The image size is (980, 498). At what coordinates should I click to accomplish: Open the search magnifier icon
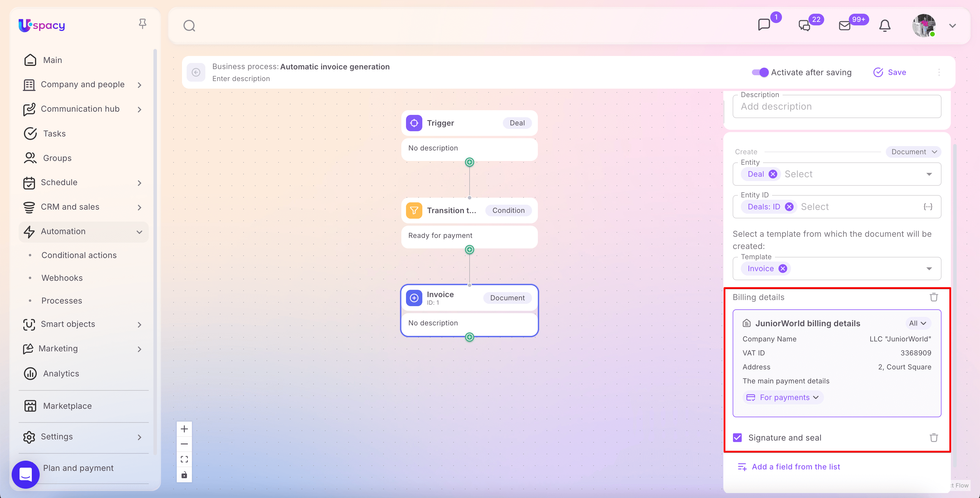point(189,26)
